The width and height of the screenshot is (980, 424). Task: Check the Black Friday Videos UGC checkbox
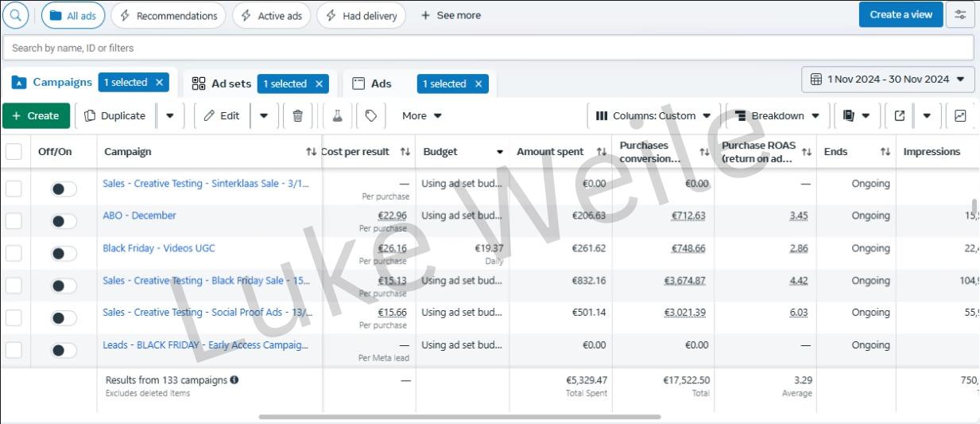click(14, 253)
